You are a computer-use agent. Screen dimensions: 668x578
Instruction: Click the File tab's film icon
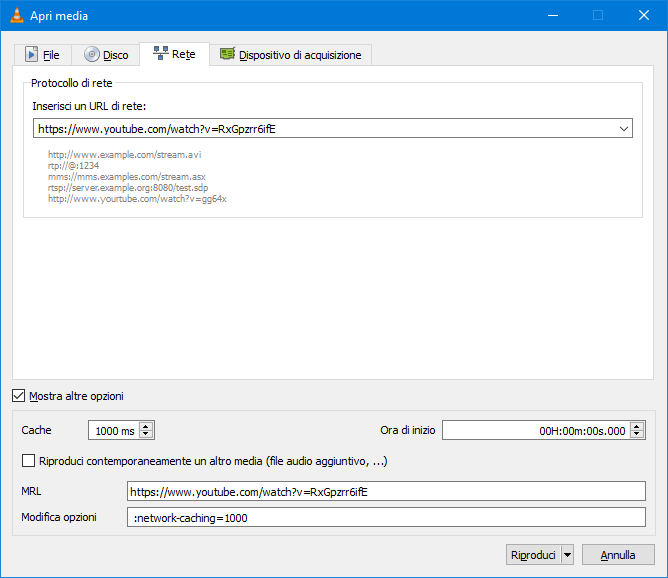coord(32,55)
